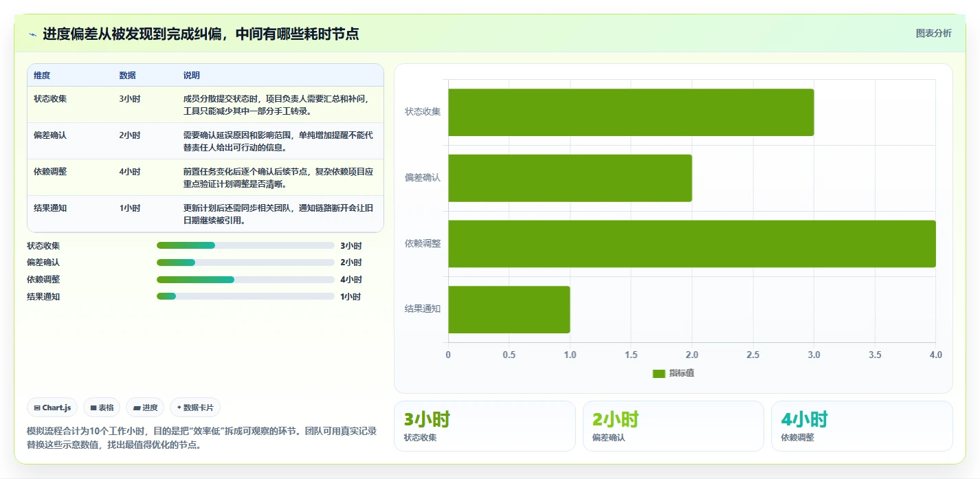Click the 状态收集 progress bar
Image resolution: width=980 pixels, height=479 pixels.
[x=245, y=245]
